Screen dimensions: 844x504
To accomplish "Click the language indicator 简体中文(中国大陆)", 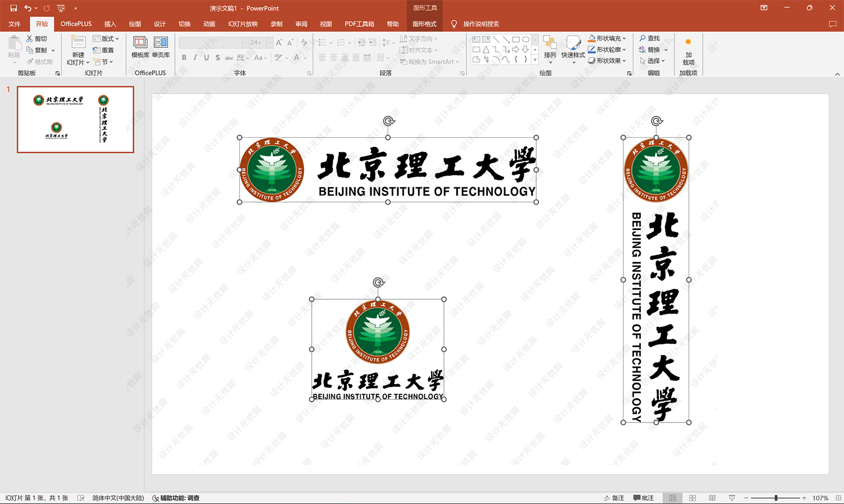I will (118, 498).
